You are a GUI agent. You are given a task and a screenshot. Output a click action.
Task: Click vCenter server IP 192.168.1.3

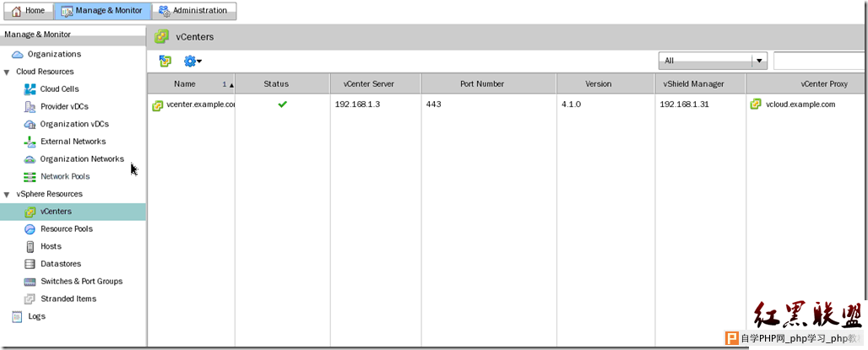click(x=358, y=105)
